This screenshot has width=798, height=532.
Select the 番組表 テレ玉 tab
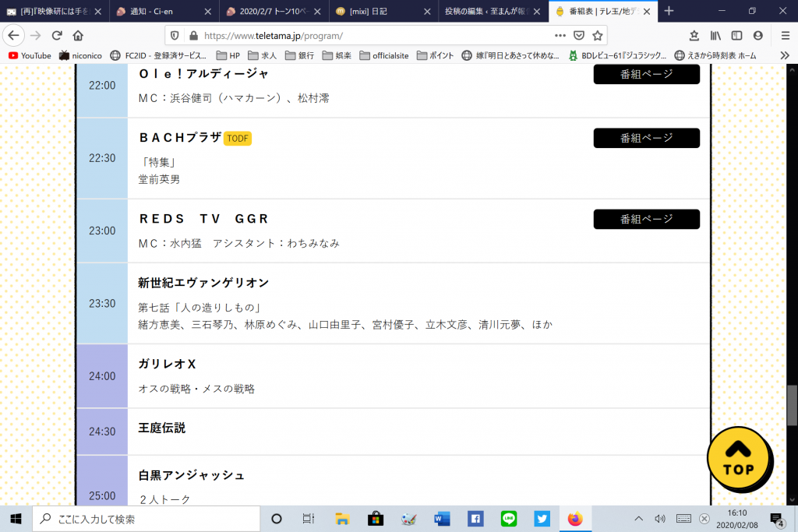tap(604, 11)
